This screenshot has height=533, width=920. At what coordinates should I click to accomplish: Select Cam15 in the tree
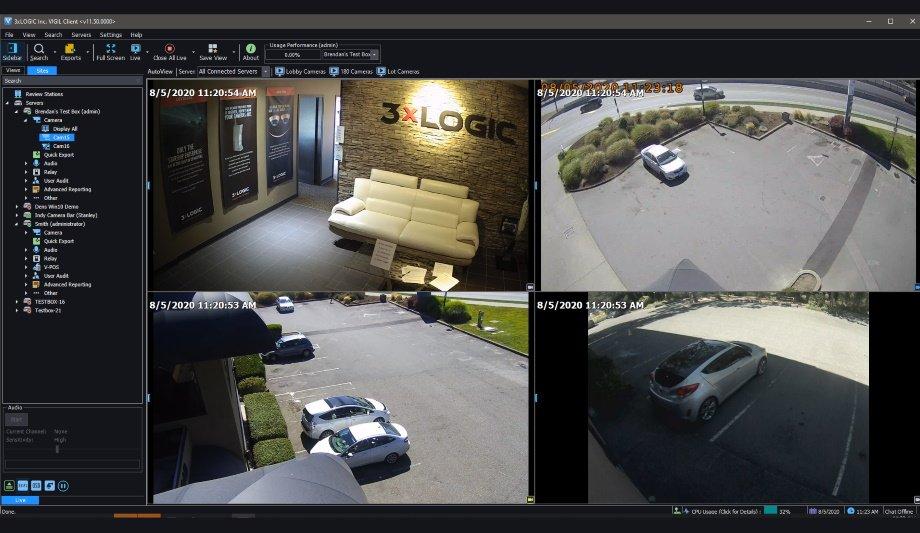coord(61,137)
